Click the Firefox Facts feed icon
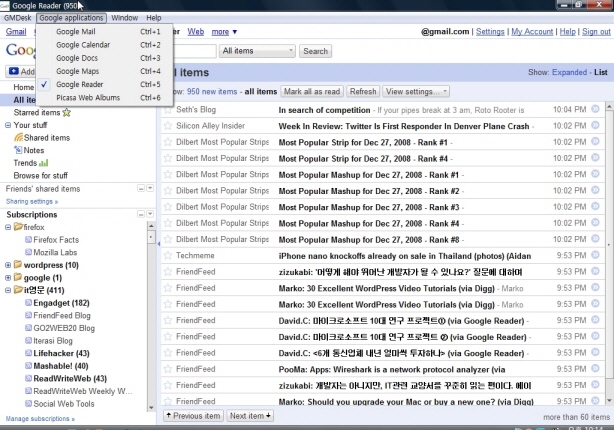This screenshot has width=614, height=430. pos(28,239)
